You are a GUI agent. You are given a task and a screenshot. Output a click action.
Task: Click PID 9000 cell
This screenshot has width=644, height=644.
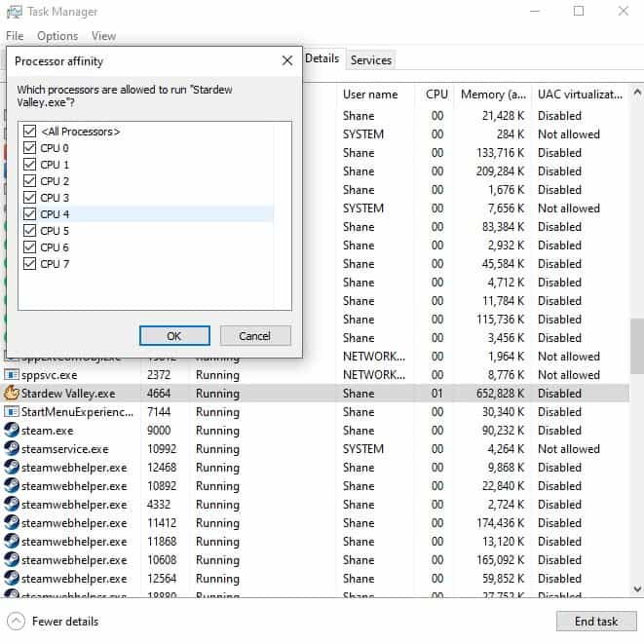(159, 430)
